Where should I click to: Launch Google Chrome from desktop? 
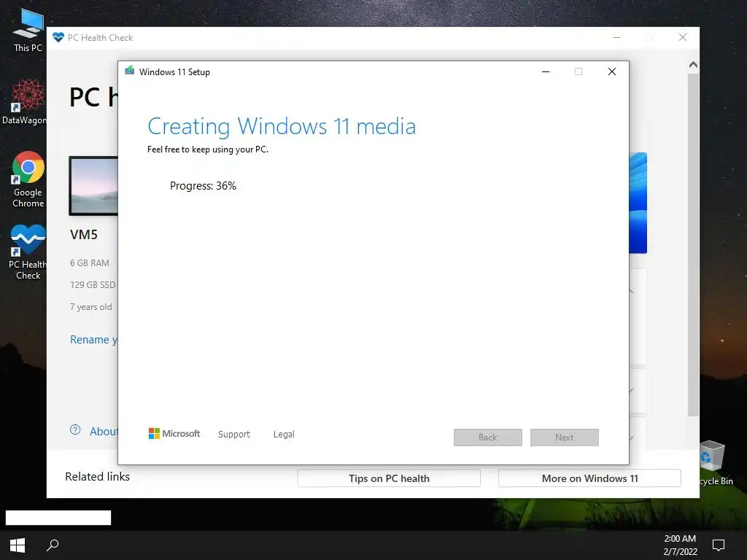coord(28,179)
